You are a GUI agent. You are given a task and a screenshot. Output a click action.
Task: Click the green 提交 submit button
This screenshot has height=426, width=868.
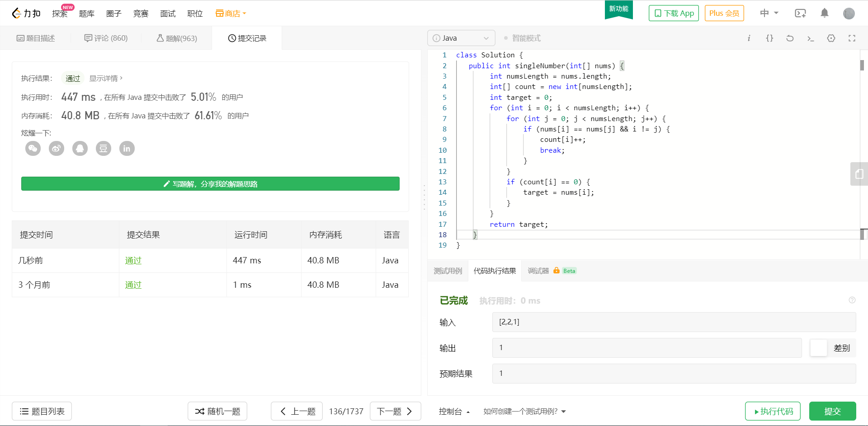pyautogui.click(x=832, y=411)
